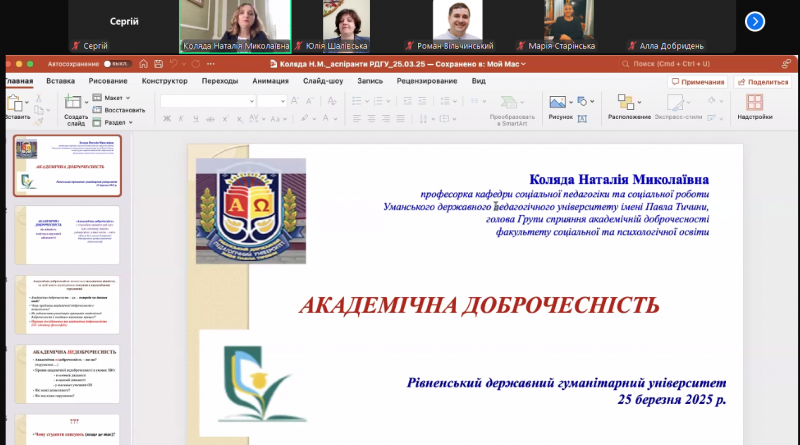Toggle the Автосохранение switch

(x=117, y=64)
